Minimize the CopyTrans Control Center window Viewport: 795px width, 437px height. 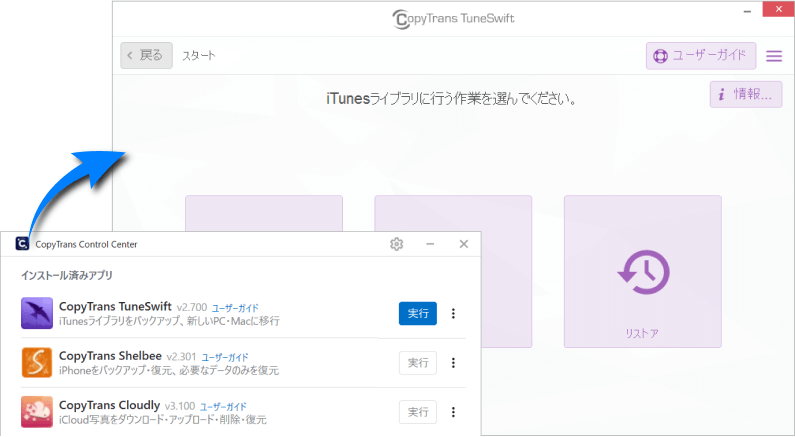(430, 244)
